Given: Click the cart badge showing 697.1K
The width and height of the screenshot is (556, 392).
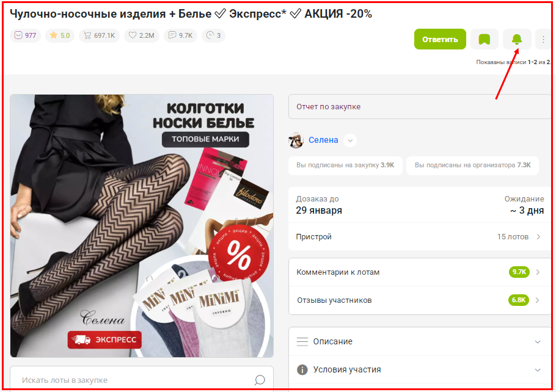Looking at the screenshot, I should (99, 35).
